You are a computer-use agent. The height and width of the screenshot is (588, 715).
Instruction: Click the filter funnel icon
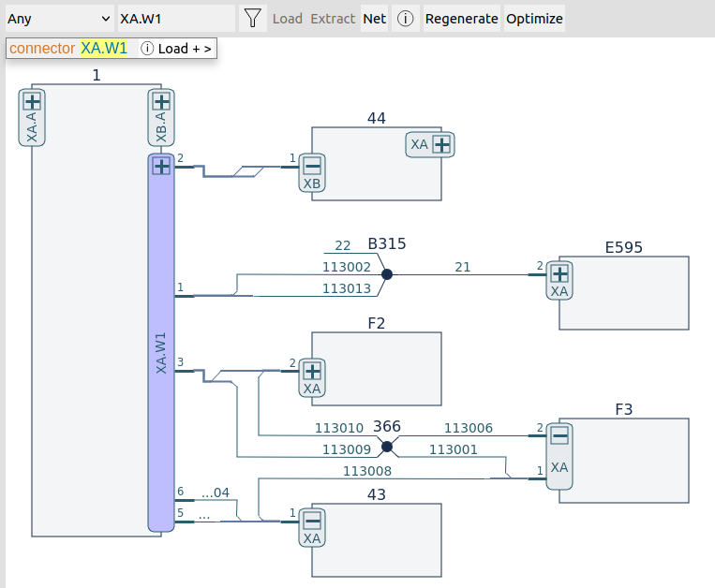[252, 19]
